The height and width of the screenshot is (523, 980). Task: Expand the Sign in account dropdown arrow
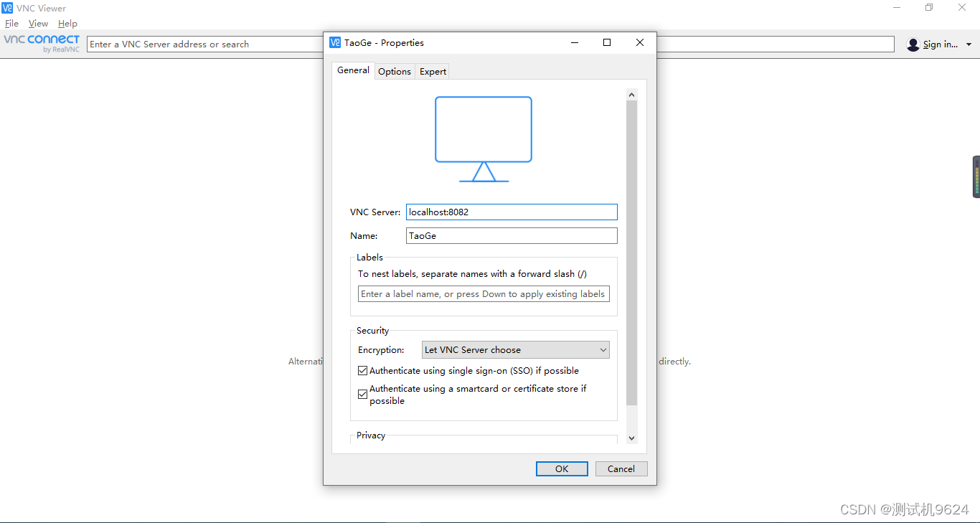point(969,44)
